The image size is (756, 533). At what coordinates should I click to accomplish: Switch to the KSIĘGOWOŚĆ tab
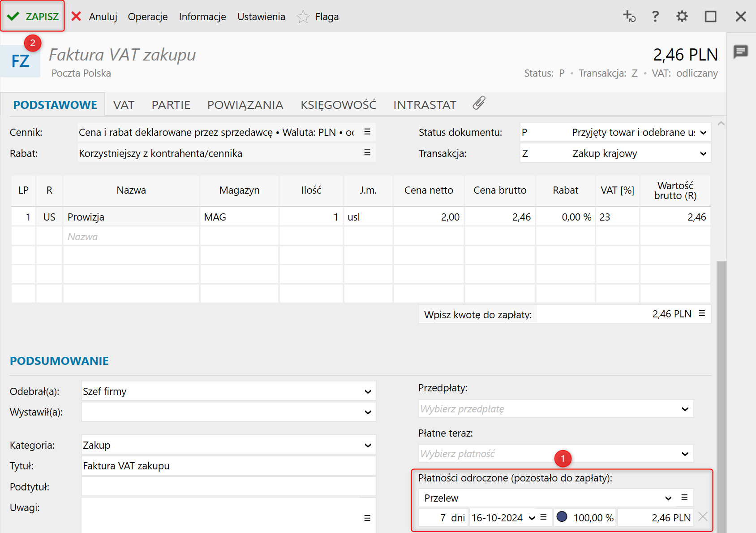(338, 105)
